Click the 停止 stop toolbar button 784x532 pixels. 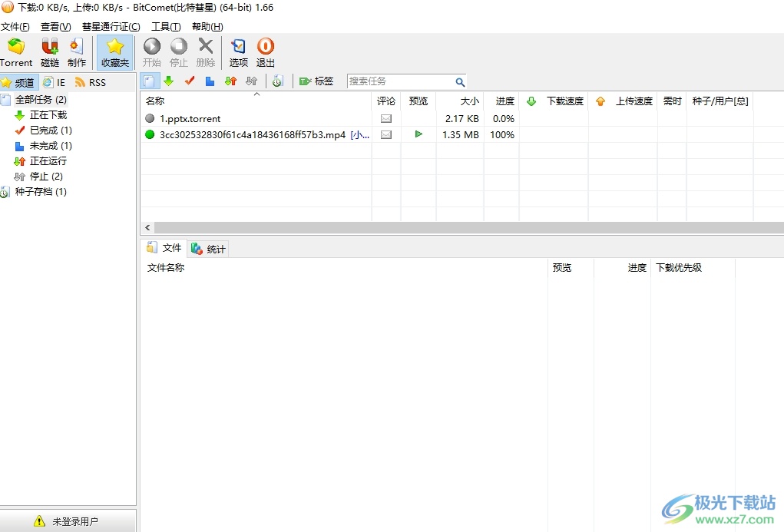(x=178, y=52)
